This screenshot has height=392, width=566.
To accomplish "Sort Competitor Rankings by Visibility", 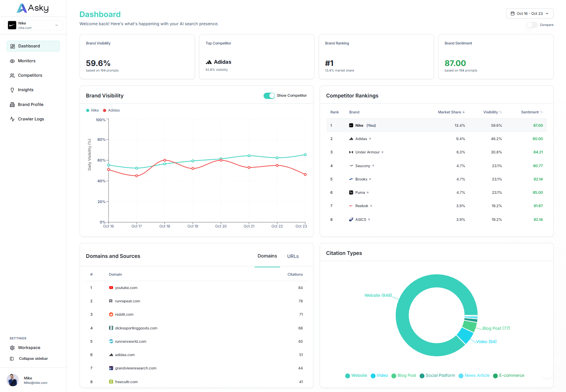I will [492, 112].
